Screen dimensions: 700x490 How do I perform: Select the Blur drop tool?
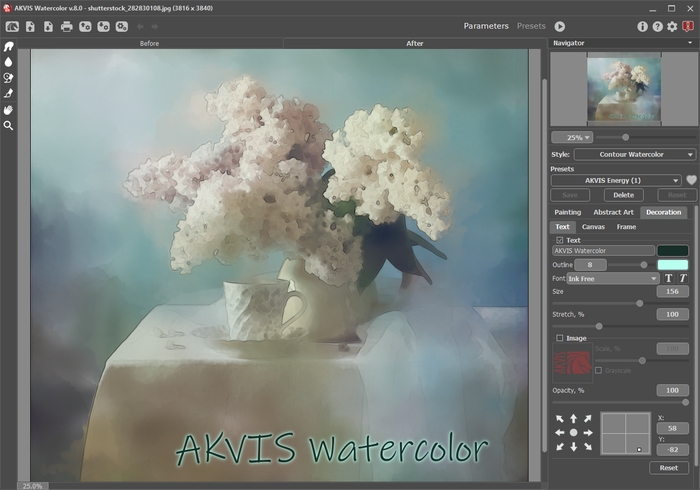(8, 62)
